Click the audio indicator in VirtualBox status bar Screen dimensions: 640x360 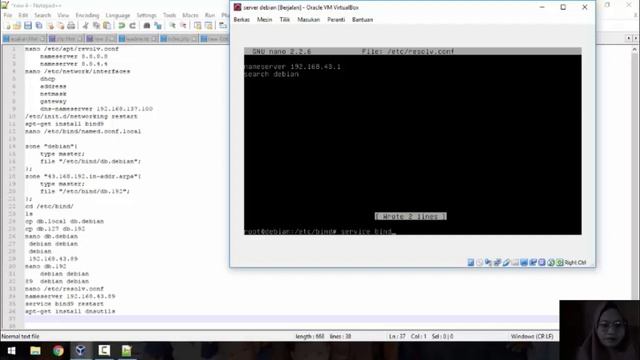(488, 262)
